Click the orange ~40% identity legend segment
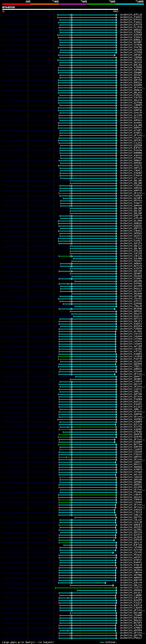146x644 pixels. click(x=45, y=4)
